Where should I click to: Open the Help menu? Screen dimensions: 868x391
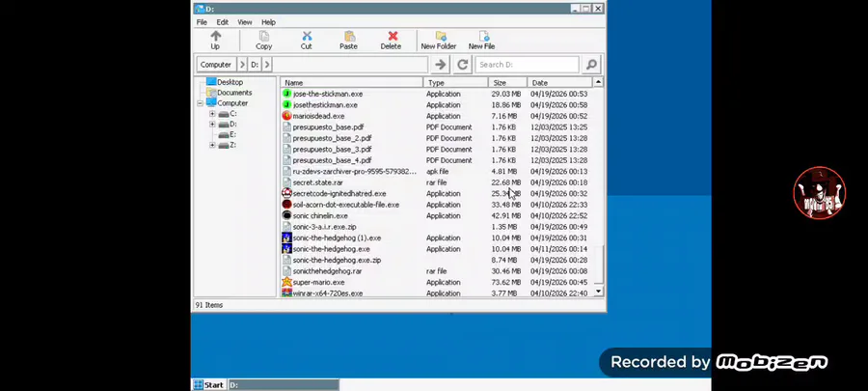[x=268, y=22]
